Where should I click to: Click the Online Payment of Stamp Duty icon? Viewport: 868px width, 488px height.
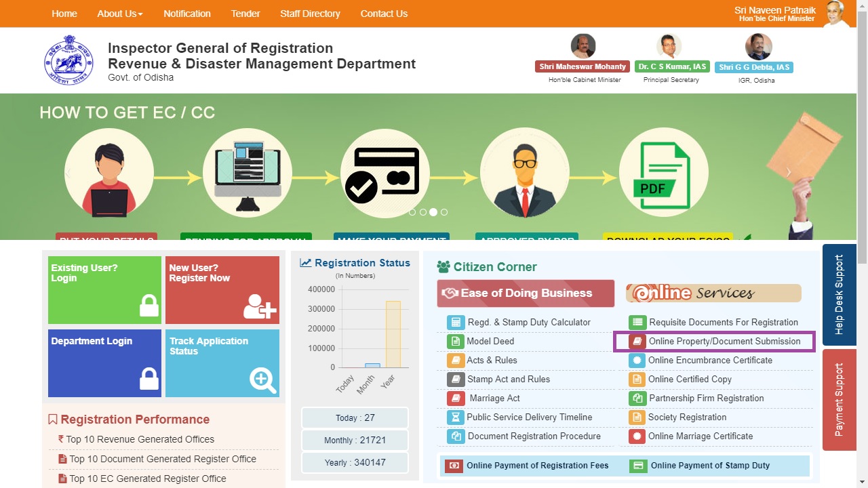[x=638, y=466]
